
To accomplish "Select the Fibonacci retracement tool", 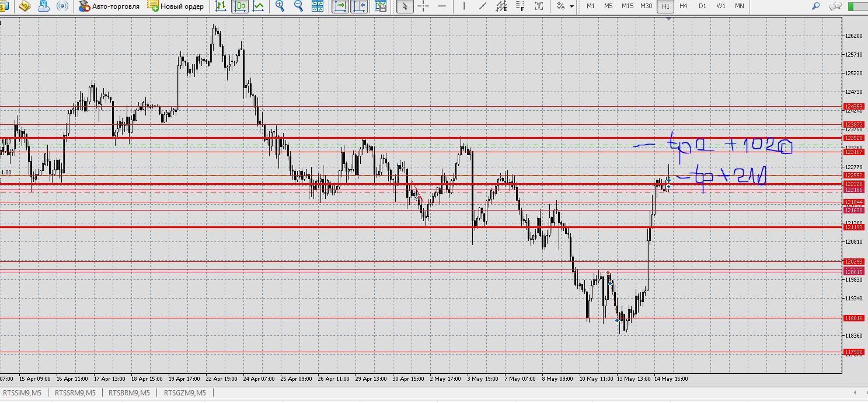I will click(520, 6).
